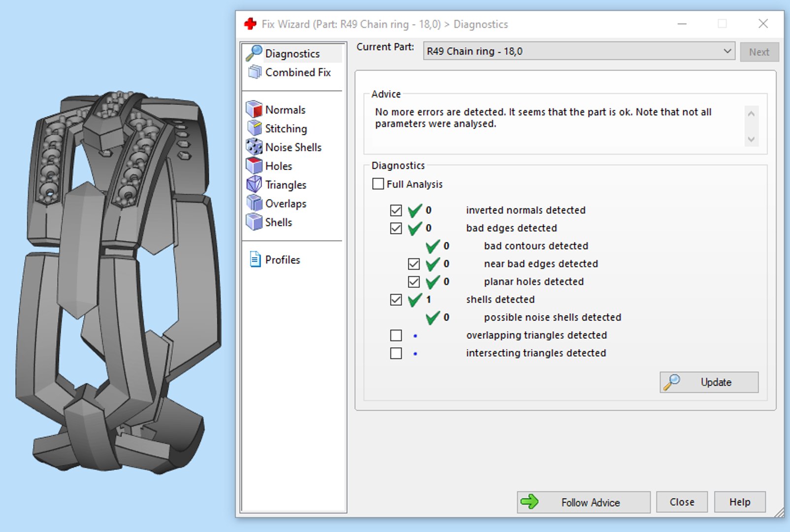Enable intersecting triangles detected checkbox
This screenshot has height=532, width=790.
pyautogui.click(x=396, y=353)
